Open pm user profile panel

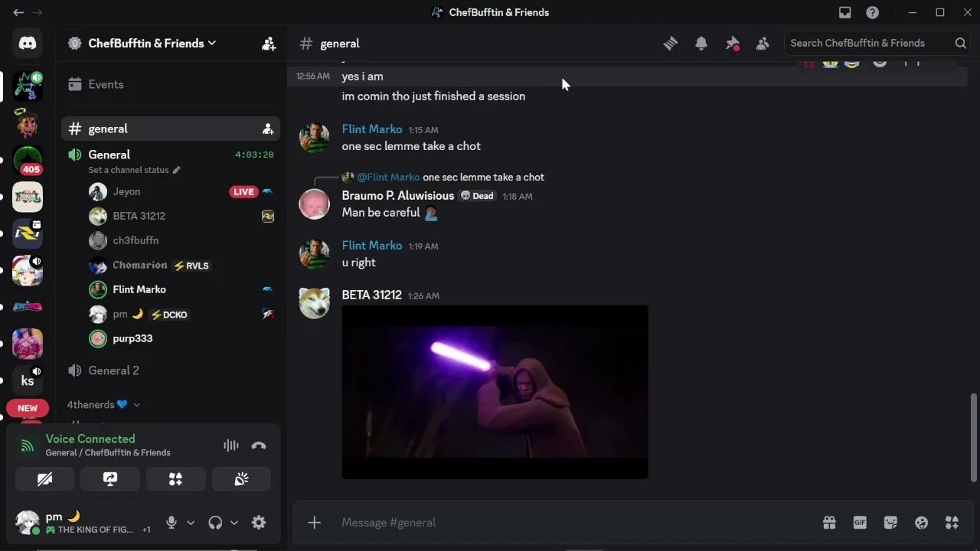tap(83, 523)
